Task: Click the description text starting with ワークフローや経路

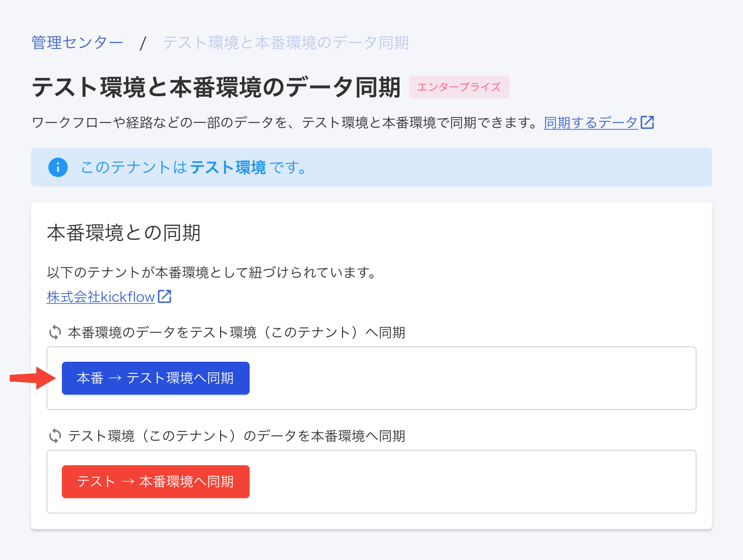Action: (x=285, y=123)
